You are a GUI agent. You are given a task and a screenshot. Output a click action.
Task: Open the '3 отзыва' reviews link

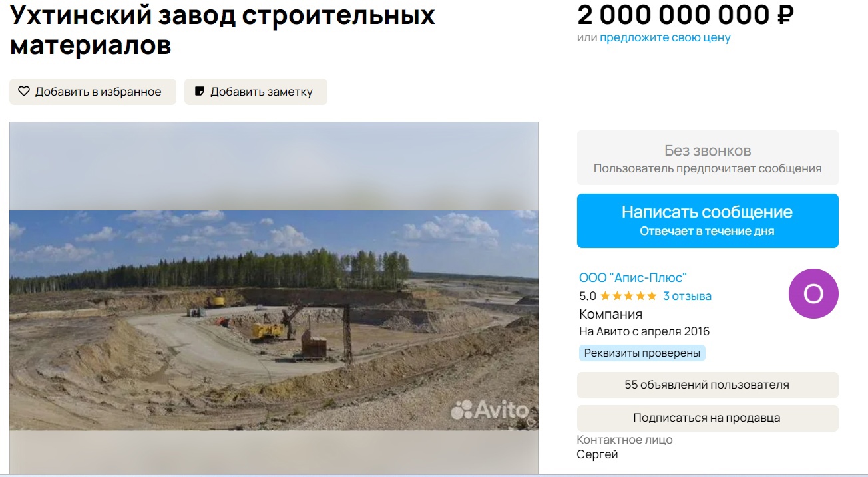click(x=688, y=296)
